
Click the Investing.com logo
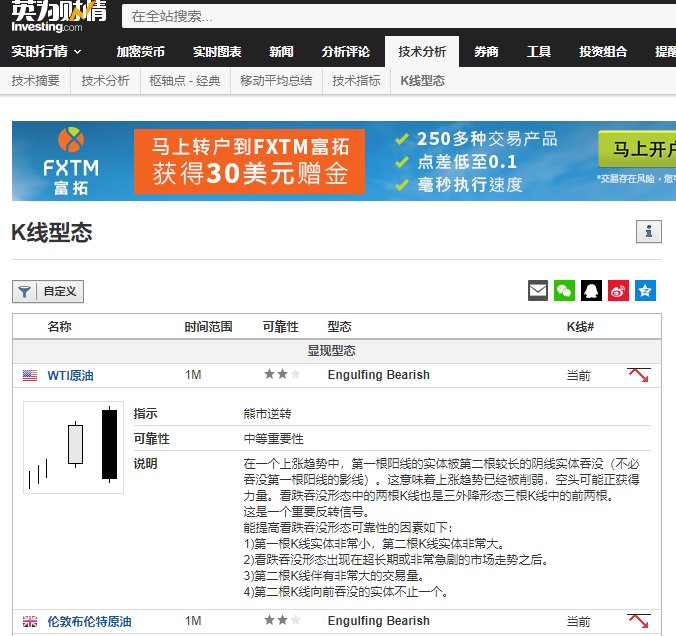(x=59, y=16)
